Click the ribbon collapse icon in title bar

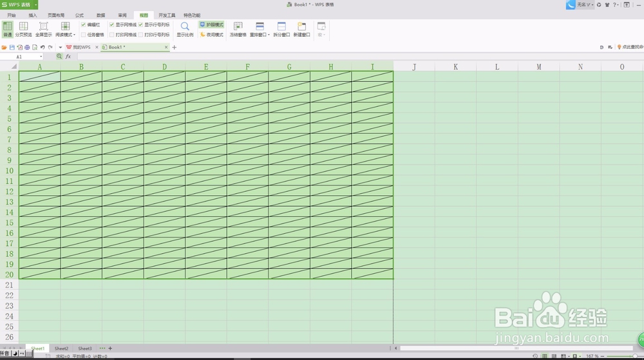[627, 5]
